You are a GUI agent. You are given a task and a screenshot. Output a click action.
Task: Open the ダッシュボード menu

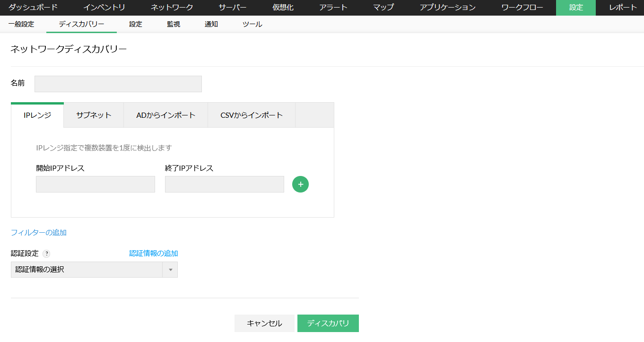(x=33, y=8)
